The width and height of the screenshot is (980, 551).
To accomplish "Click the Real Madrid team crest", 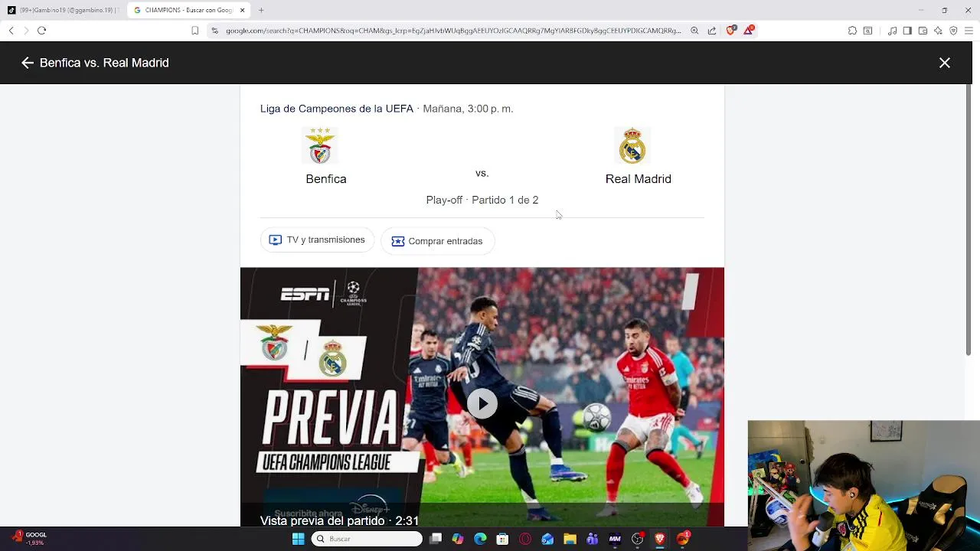I will (x=632, y=145).
